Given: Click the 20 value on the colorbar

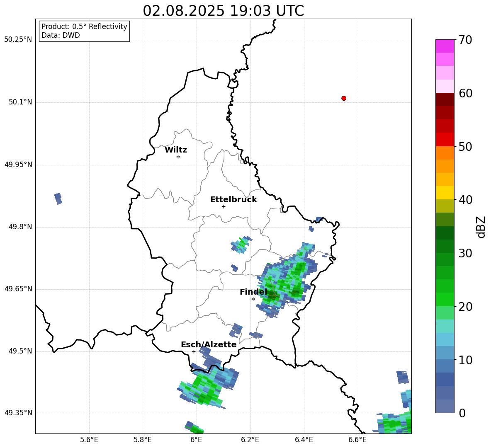Looking at the screenshot, I should (465, 307).
